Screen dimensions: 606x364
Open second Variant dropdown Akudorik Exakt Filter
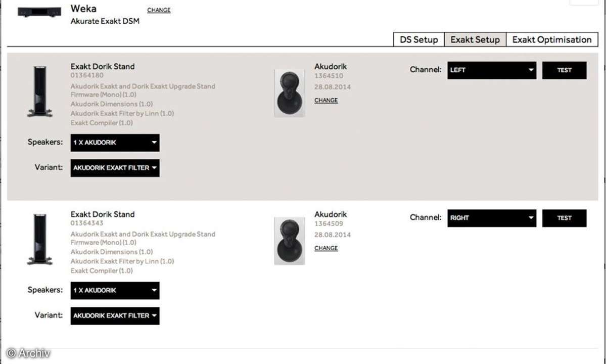click(115, 315)
